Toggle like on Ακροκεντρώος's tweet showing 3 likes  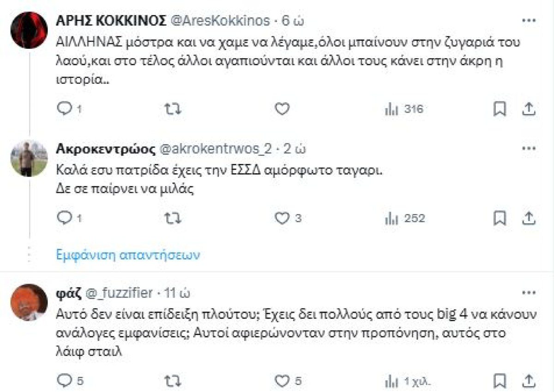coord(283,218)
